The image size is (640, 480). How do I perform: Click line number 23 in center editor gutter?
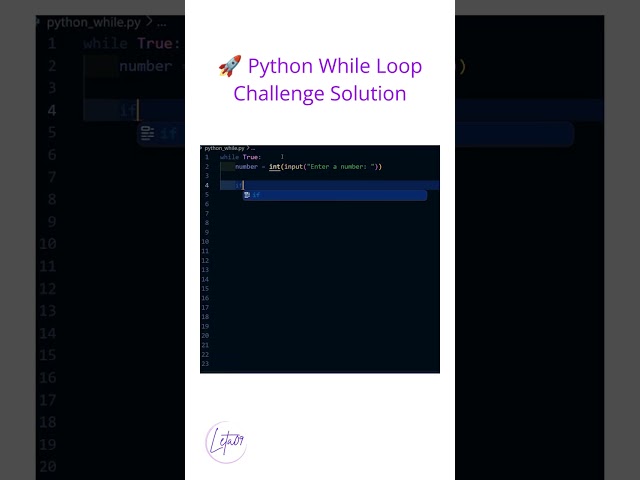point(205,364)
